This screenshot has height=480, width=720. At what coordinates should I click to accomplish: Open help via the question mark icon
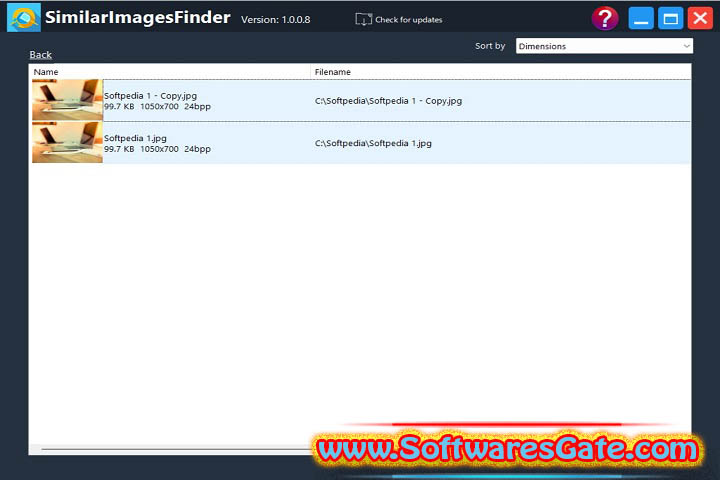tap(605, 18)
